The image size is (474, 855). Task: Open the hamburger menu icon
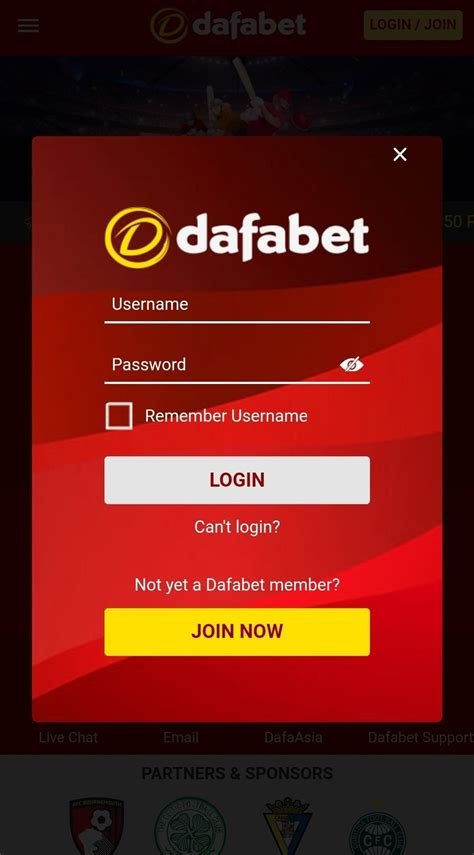(x=28, y=25)
